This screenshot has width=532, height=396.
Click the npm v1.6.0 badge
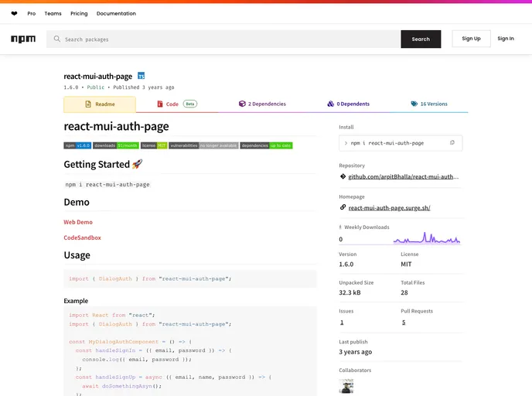tap(77, 145)
